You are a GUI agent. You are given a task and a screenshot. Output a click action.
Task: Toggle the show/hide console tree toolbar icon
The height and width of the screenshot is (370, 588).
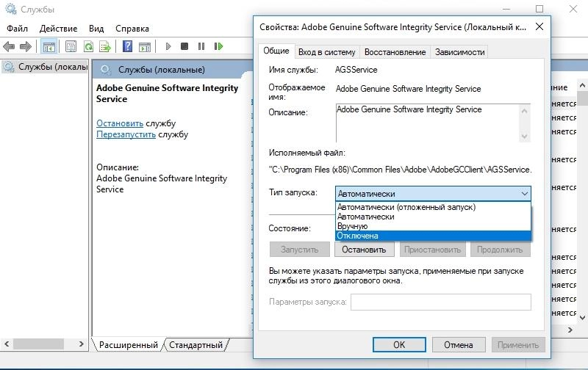coord(49,46)
